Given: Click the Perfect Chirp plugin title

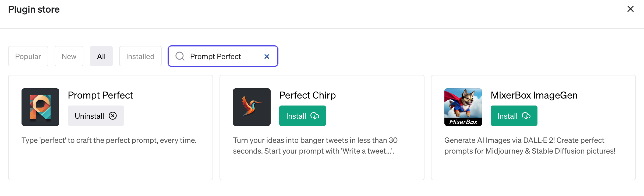Looking at the screenshot, I should [307, 95].
